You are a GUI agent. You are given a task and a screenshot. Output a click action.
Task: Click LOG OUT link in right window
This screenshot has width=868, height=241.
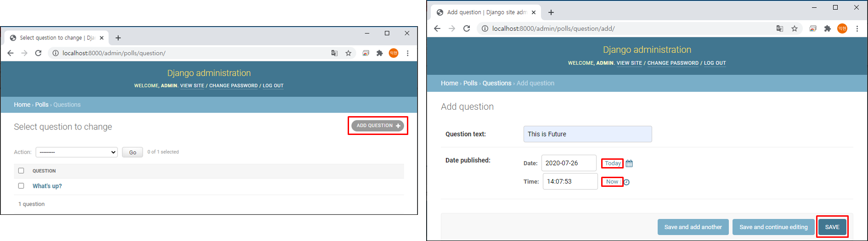point(715,63)
